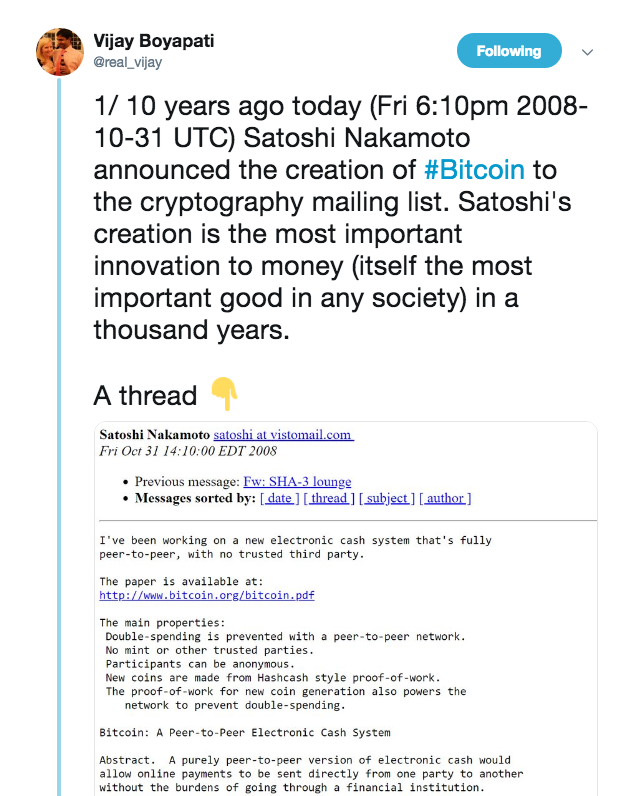Viewport: 630px width, 796px height.
Task: Open the Vijay Boyapati display name
Action: click(154, 41)
